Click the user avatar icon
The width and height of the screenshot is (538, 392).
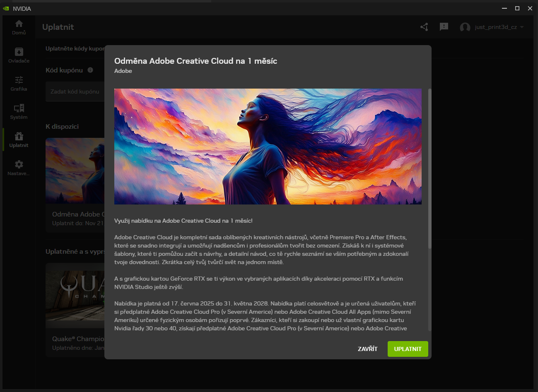pos(465,27)
